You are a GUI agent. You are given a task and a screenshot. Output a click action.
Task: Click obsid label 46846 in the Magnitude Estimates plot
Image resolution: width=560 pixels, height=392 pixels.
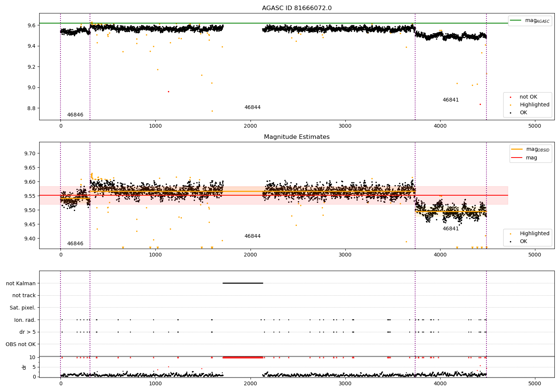(75, 244)
